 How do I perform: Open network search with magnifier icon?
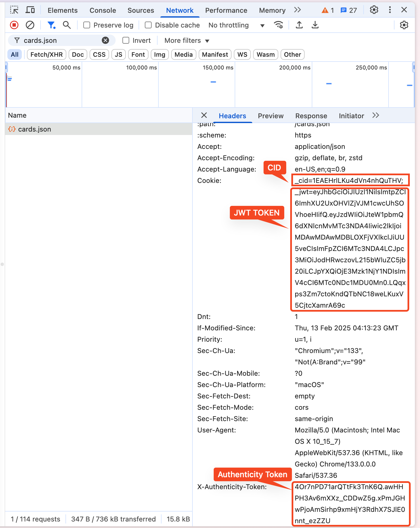click(67, 25)
